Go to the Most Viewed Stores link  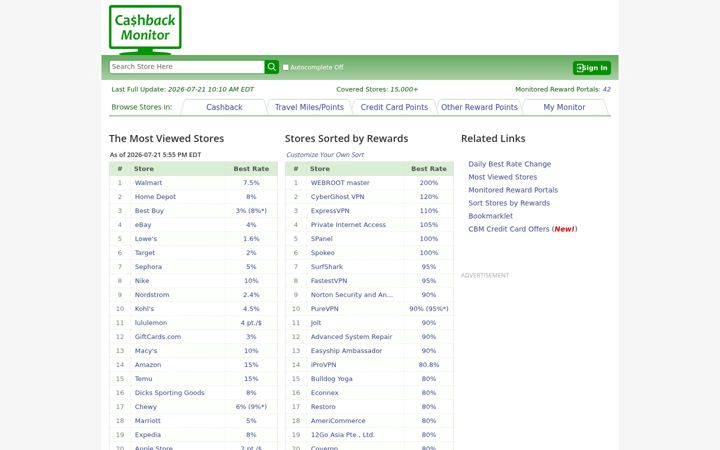pos(502,177)
